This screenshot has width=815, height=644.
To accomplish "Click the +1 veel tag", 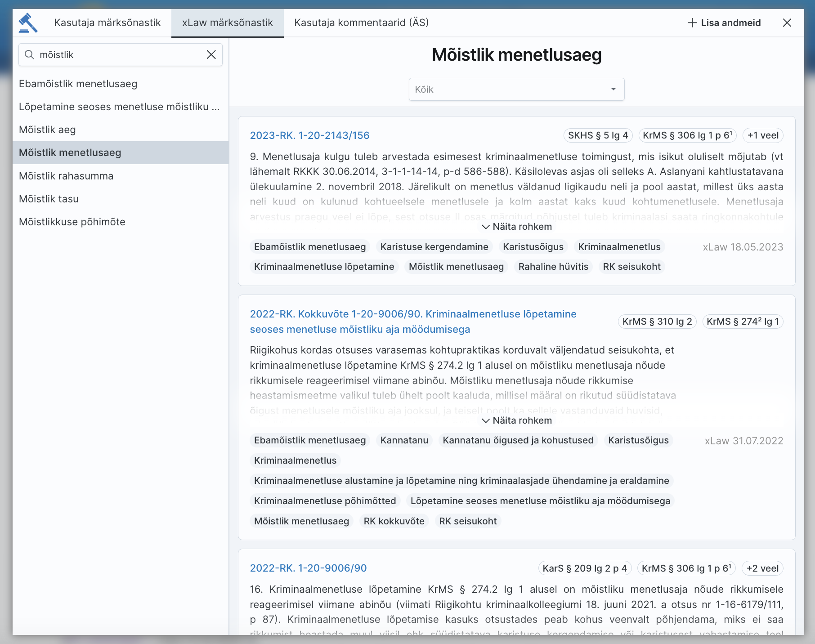I will pos(762,135).
